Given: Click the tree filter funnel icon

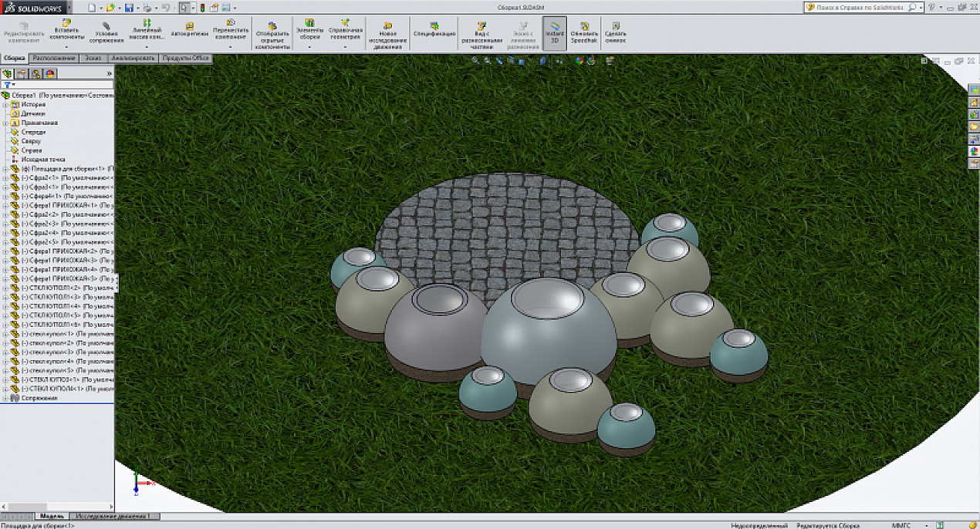Looking at the screenshot, I should tap(7, 85).
